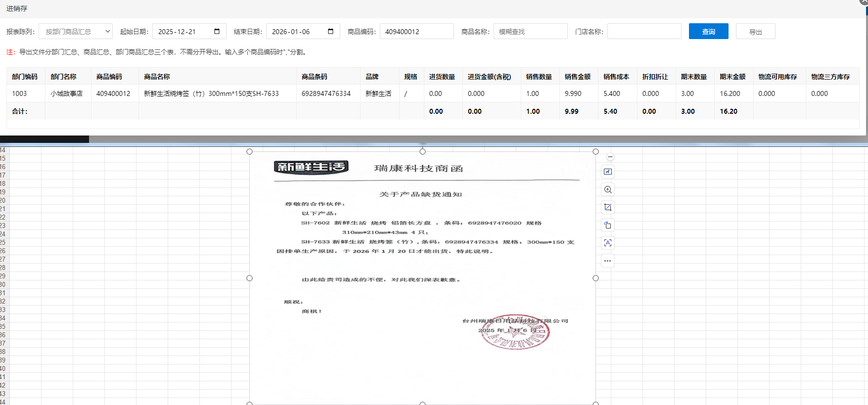Open the calendar picker for 起始日期
This screenshot has height=405, width=868.
[x=217, y=31]
